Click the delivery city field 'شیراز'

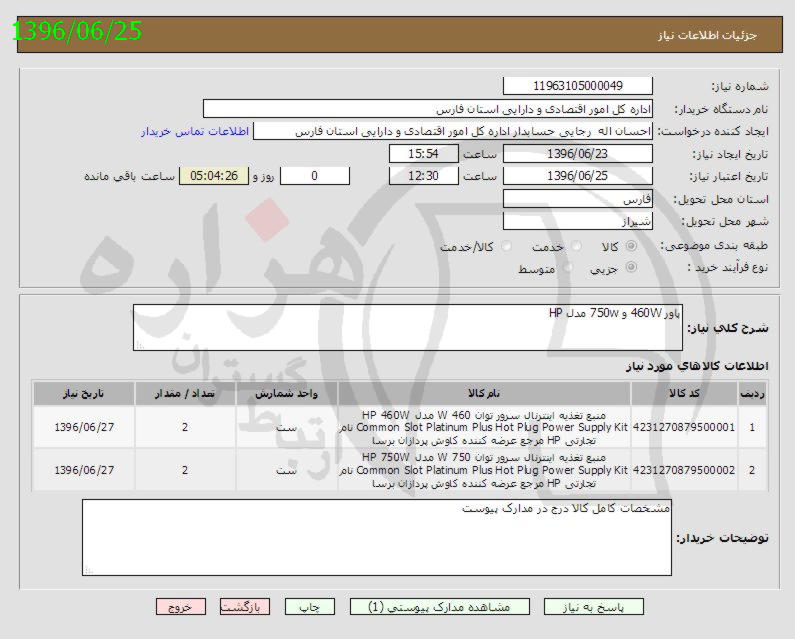pos(577,220)
